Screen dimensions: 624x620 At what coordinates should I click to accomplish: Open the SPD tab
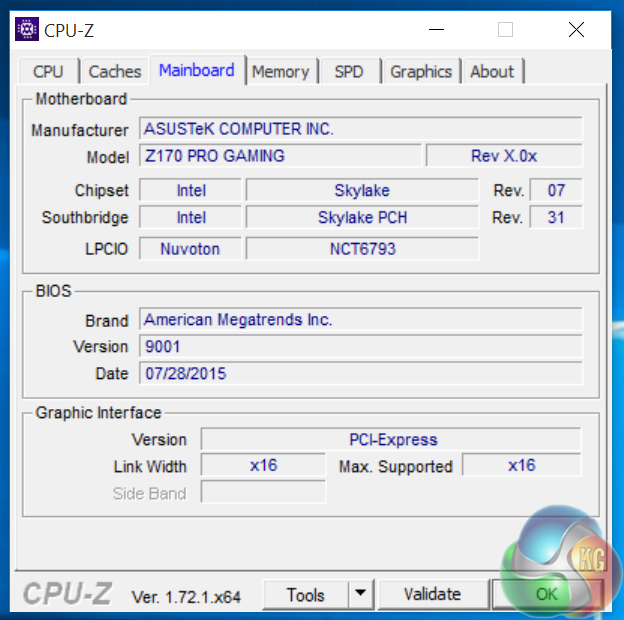click(x=349, y=72)
